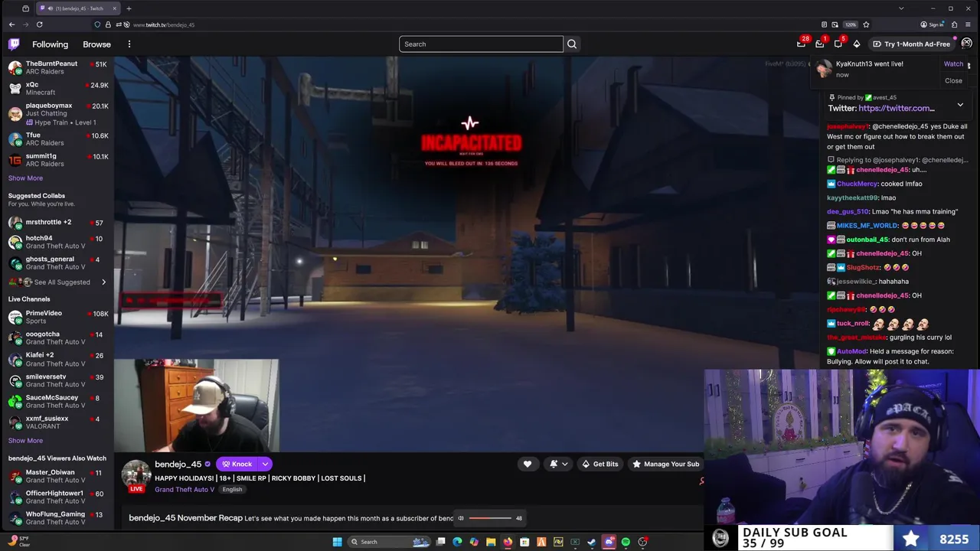980x551 pixels.
Task: Open the Windows Start menu
Action: pos(337,542)
